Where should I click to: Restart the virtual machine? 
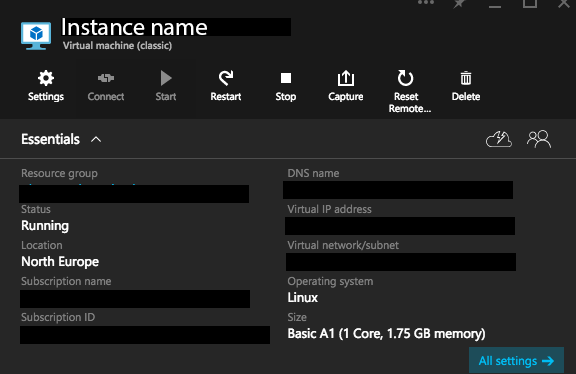coord(226,86)
